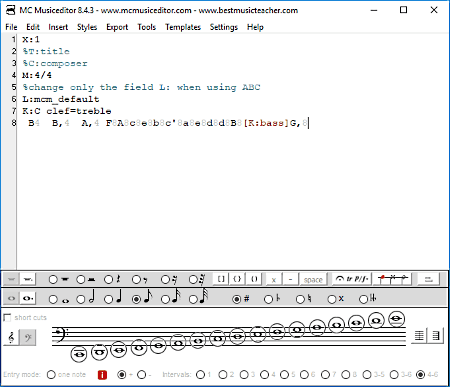
Task: Select the double flat accidental radio
Action: tap(363, 299)
